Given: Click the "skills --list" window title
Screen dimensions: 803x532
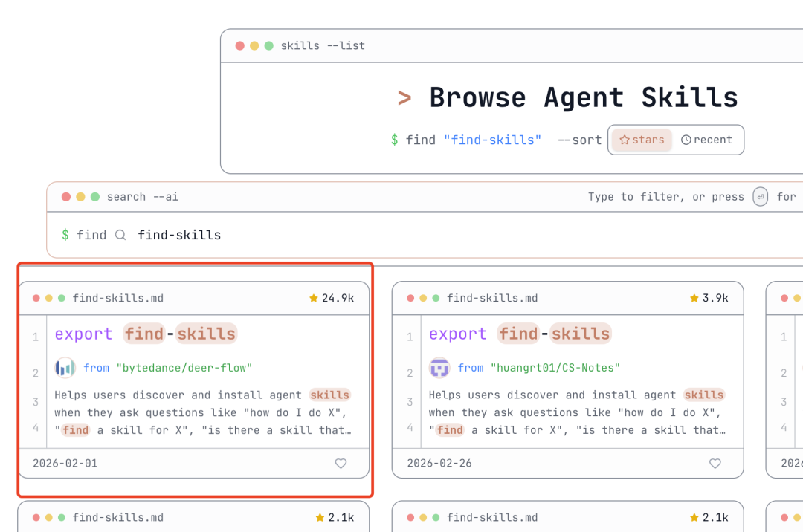Looking at the screenshot, I should [323, 45].
